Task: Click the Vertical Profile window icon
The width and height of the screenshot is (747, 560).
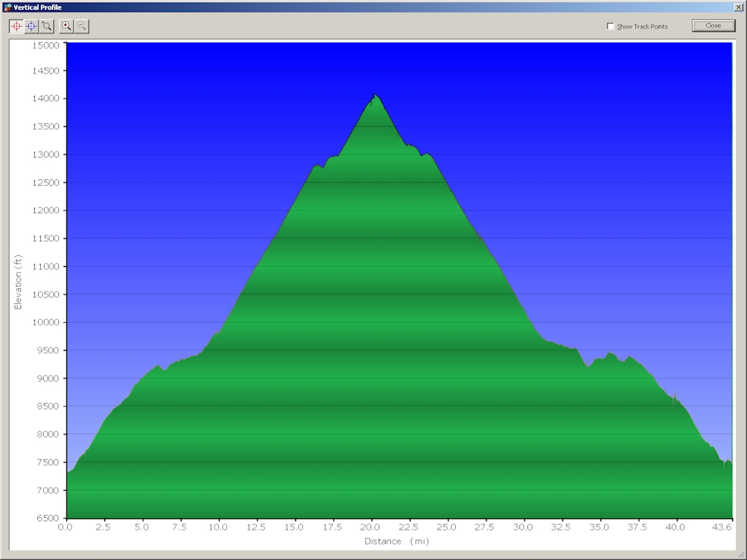Action: (x=7, y=7)
